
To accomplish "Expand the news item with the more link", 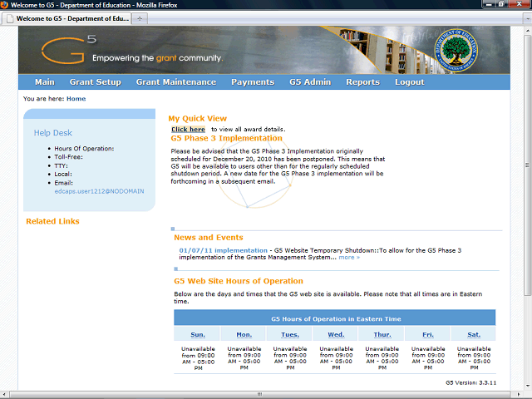I will click(349, 257).
